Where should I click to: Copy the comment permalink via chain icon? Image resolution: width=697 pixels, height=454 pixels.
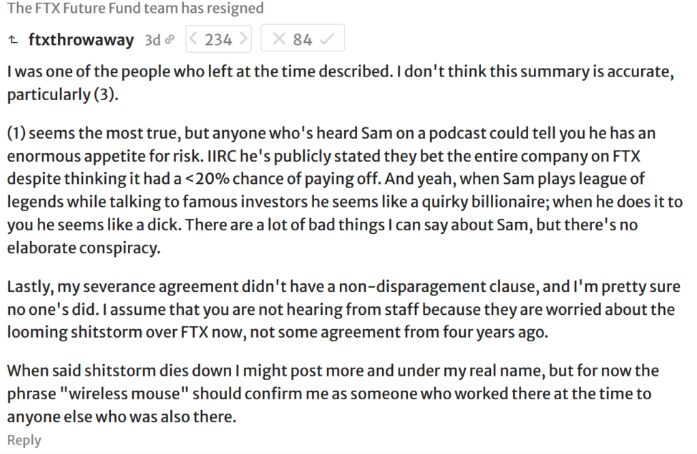[x=169, y=40]
